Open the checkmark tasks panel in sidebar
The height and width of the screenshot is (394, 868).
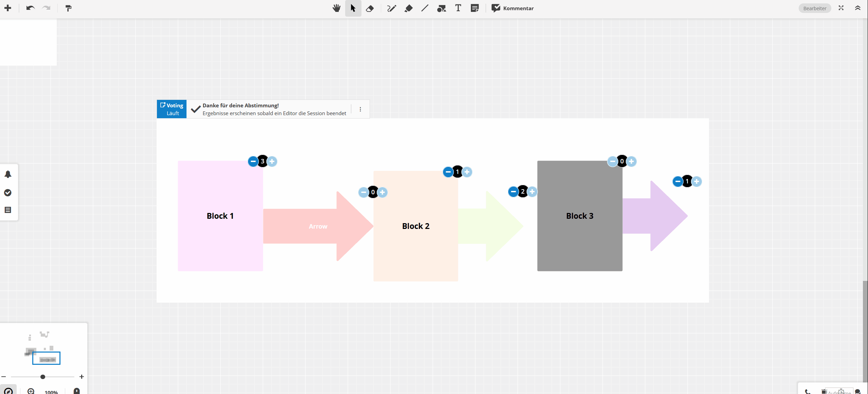8,193
